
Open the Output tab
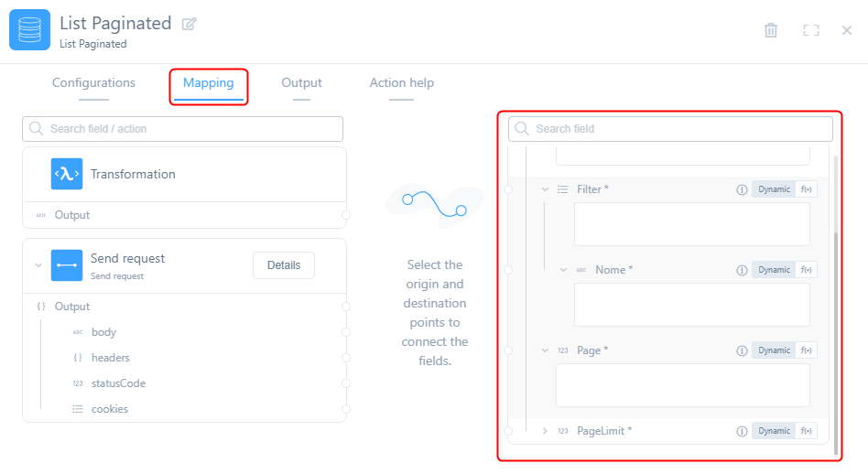point(301,83)
